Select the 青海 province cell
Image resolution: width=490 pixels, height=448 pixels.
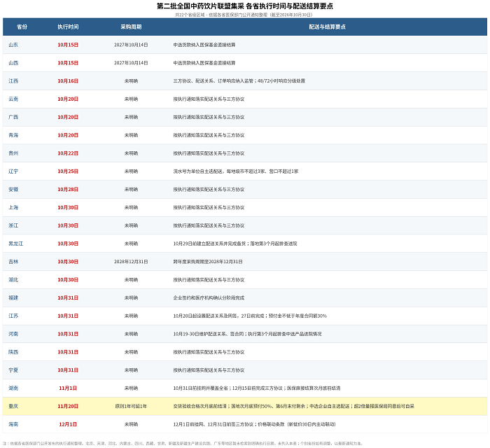click(13, 135)
